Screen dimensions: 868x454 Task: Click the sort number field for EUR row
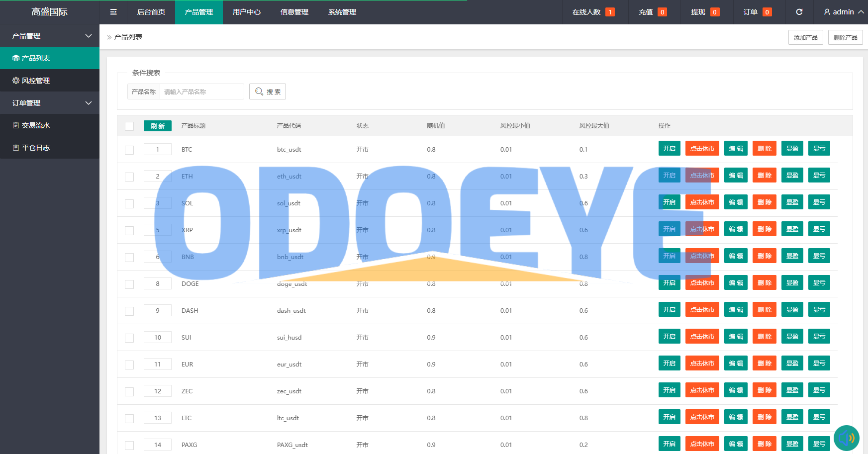tap(158, 364)
